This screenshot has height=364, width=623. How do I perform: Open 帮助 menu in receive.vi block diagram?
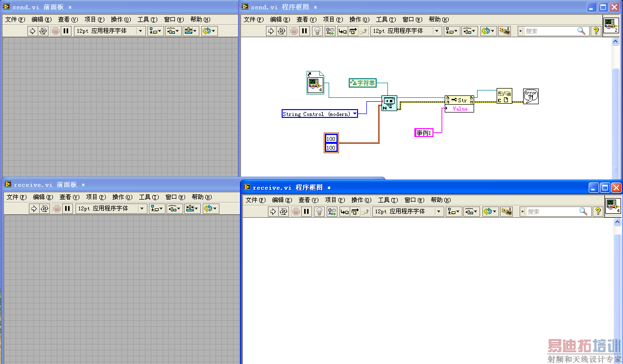[440, 200]
